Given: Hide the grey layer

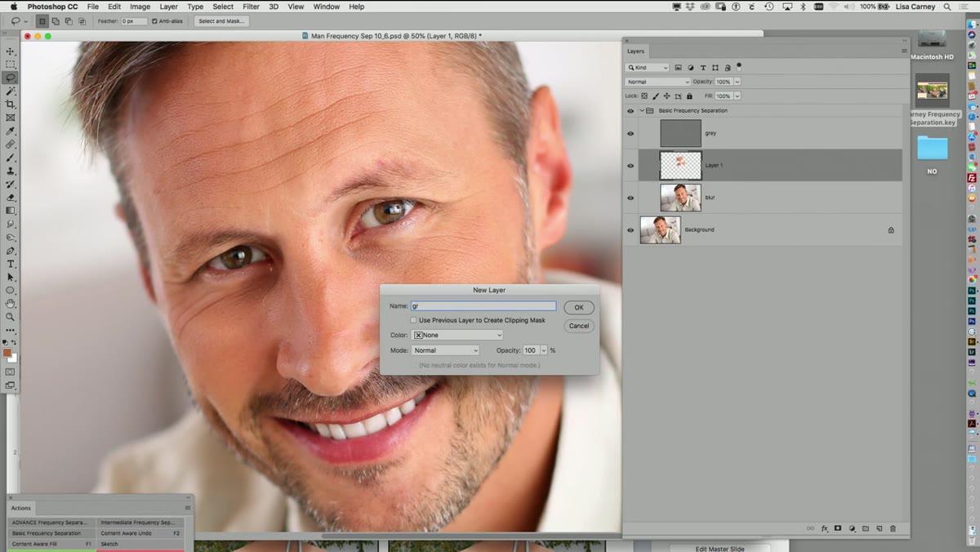Looking at the screenshot, I should (x=630, y=133).
